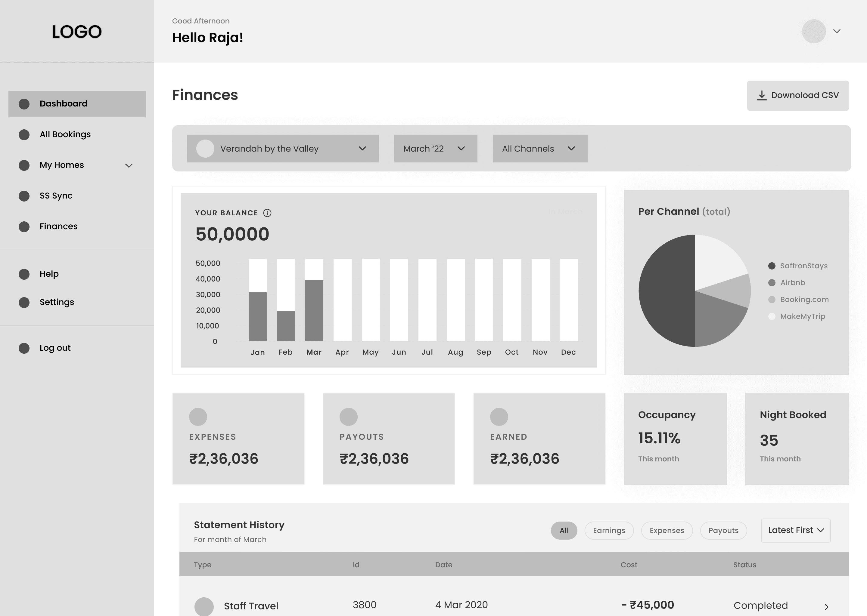The height and width of the screenshot is (616, 867).
Task: Click Log out in sidebar
Action: click(55, 348)
